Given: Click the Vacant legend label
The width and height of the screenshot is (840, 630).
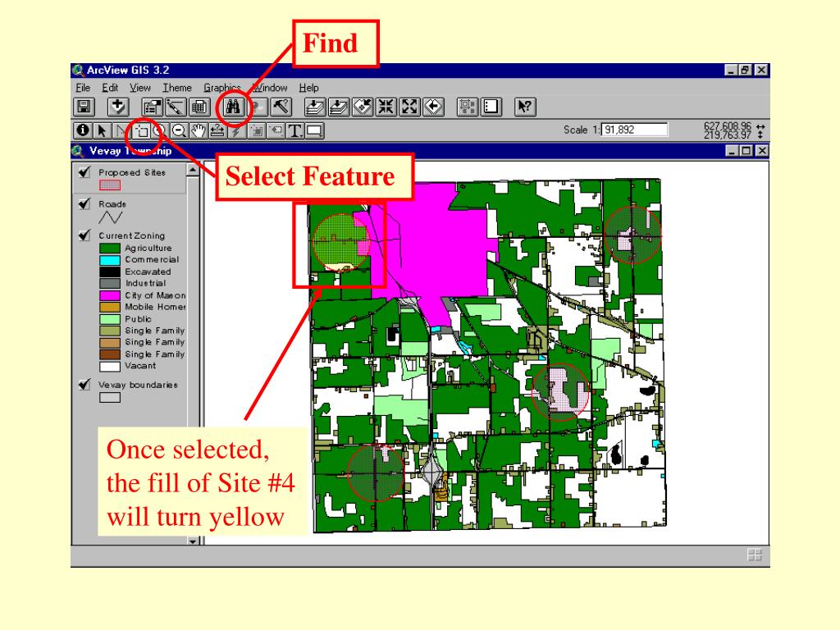Looking at the screenshot, I should pos(140,365).
